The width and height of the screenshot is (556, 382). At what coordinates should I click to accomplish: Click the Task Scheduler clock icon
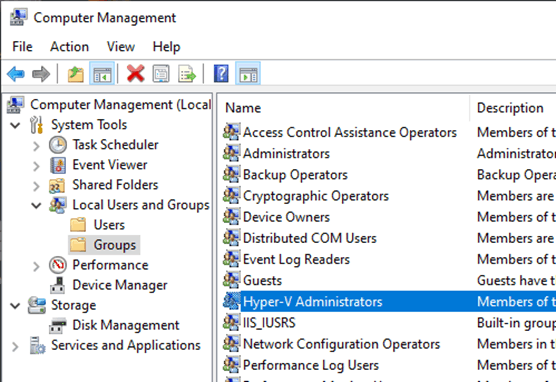pyautogui.click(x=58, y=145)
